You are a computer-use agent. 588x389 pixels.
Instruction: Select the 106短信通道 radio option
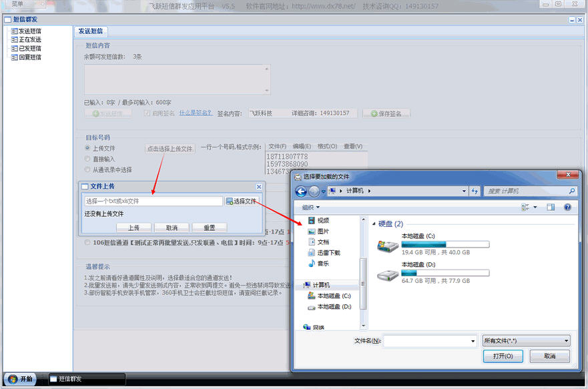[87, 242]
